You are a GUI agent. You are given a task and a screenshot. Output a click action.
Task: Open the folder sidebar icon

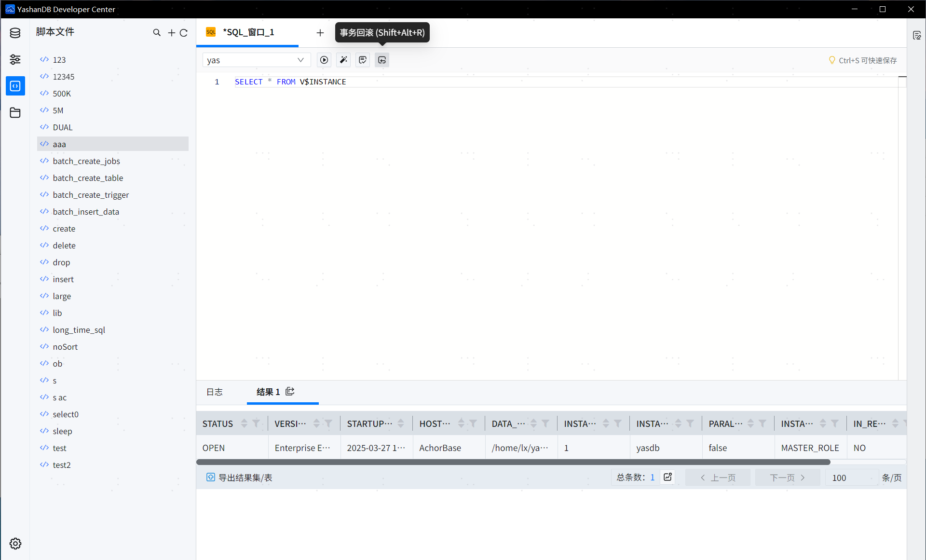click(x=15, y=112)
